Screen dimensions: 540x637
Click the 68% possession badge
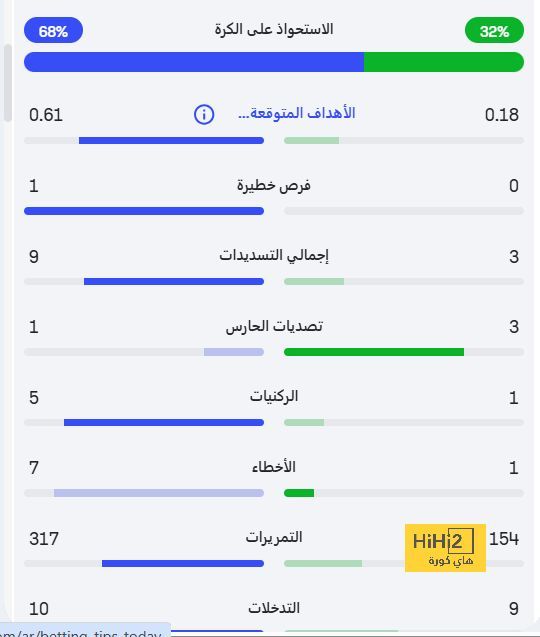click(x=53, y=30)
